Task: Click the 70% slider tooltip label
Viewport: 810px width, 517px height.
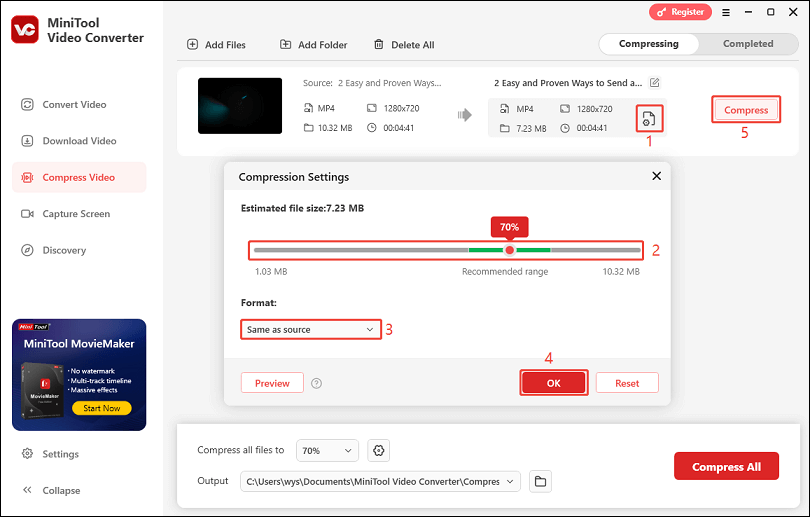Action: (509, 227)
